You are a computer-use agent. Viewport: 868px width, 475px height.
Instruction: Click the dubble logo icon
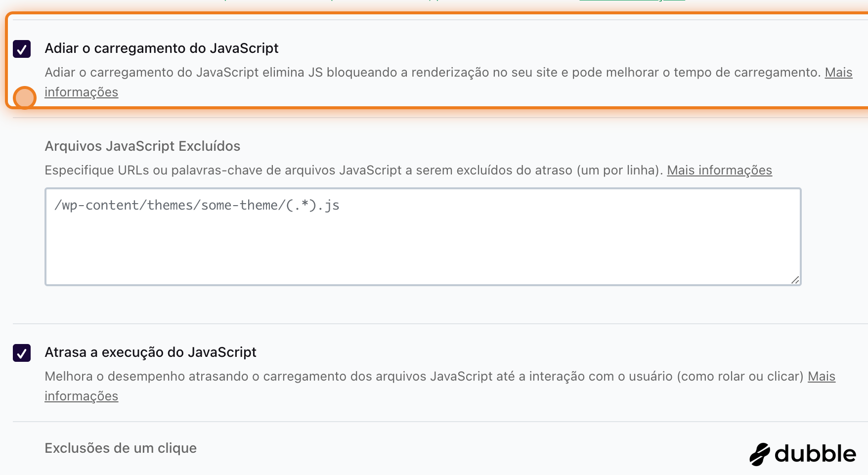[760, 454]
